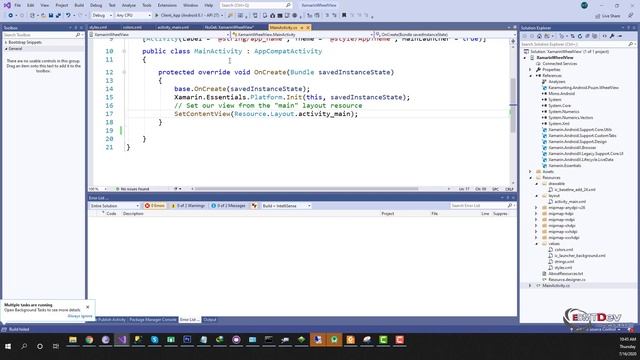Click search magnifier in Solution Explorer
The height and width of the screenshot is (360, 640).
631,44
